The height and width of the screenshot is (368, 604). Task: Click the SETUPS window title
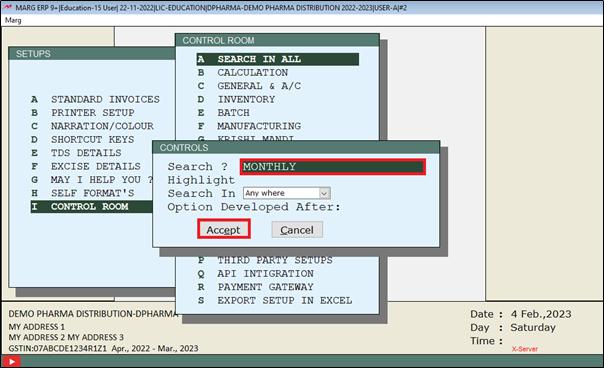click(x=92, y=54)
